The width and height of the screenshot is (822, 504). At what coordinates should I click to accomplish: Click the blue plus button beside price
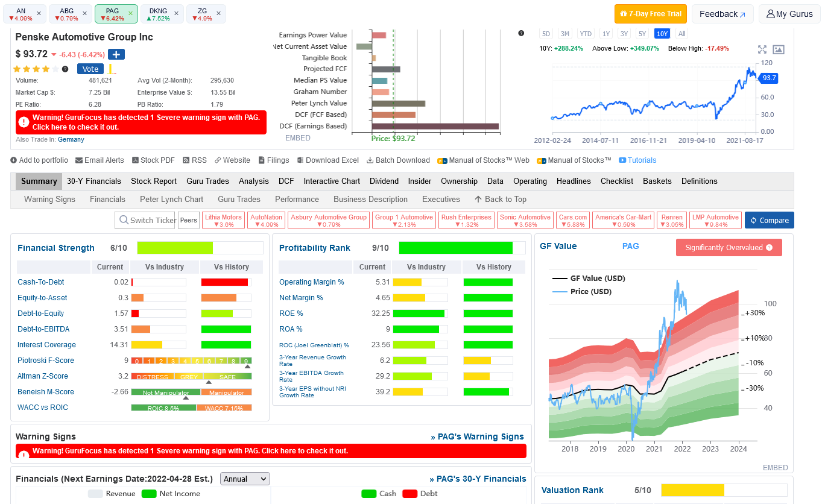[116, 54]
